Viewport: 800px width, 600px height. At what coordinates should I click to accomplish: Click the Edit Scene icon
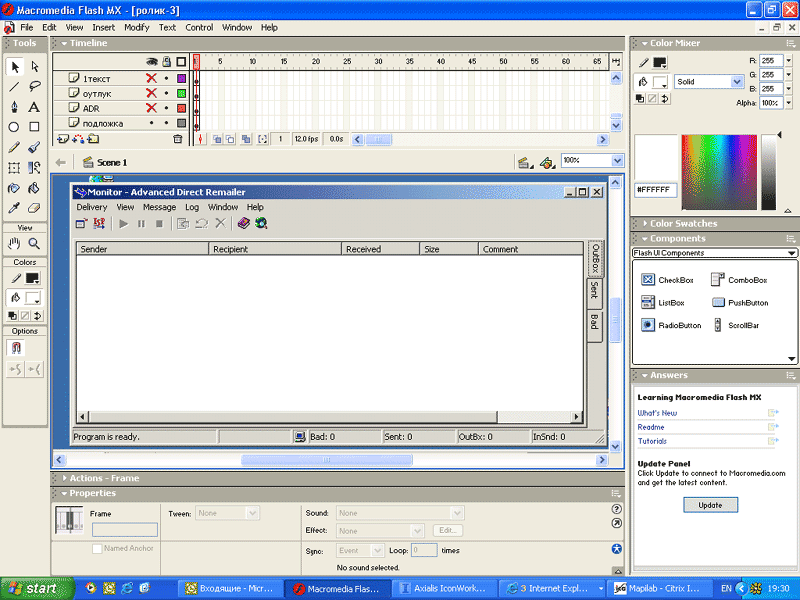[x=523, y=163]
